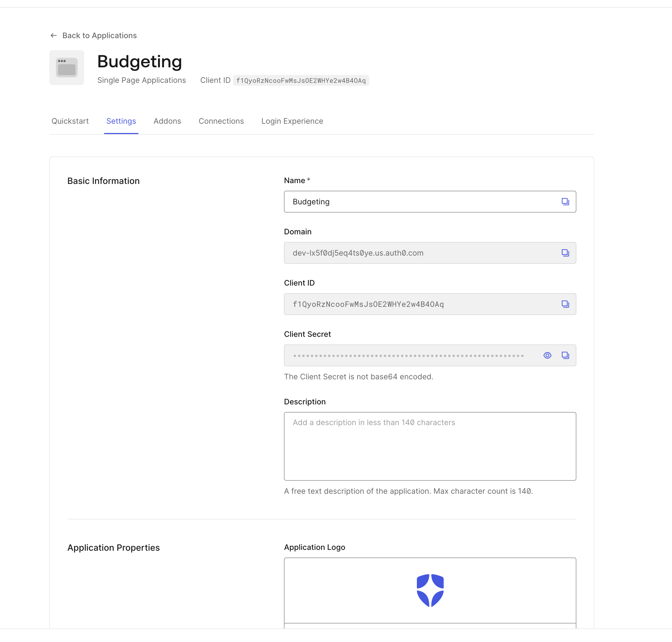Switch to the Quickstart tab
The height and width of the screenshot is (642, 672).
(x=70, y=121)
